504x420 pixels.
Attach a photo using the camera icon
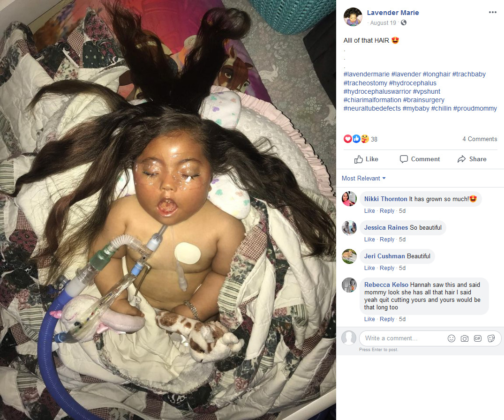[465, 338]
